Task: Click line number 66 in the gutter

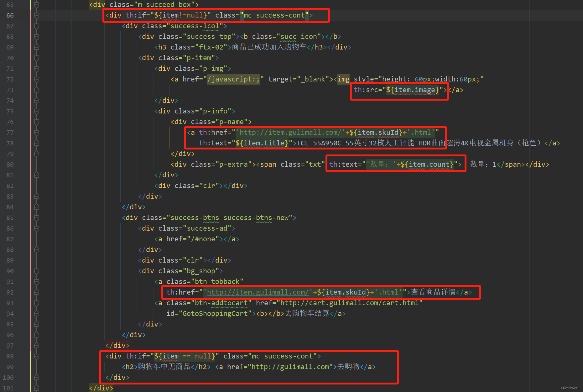Action: (x=10, y=15)
